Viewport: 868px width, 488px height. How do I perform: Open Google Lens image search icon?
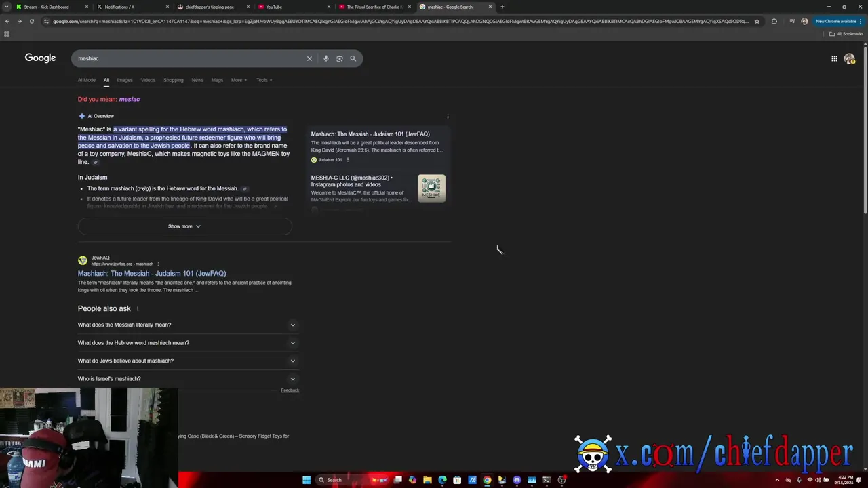coord(340,58)
